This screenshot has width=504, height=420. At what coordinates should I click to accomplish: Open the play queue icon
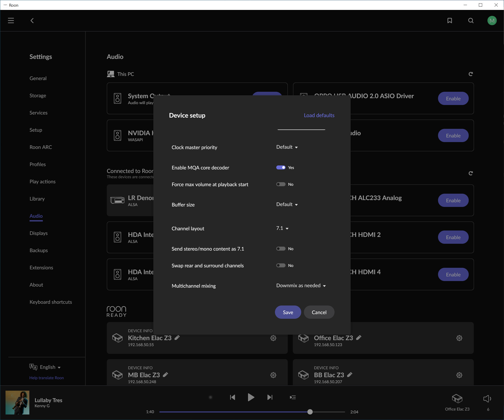293,397
